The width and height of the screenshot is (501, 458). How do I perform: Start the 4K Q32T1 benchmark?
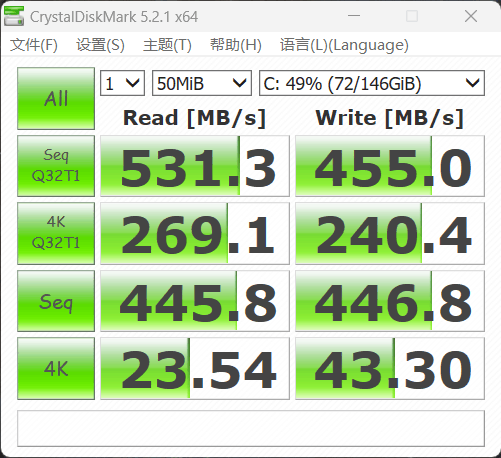click(x=56, y=233)
